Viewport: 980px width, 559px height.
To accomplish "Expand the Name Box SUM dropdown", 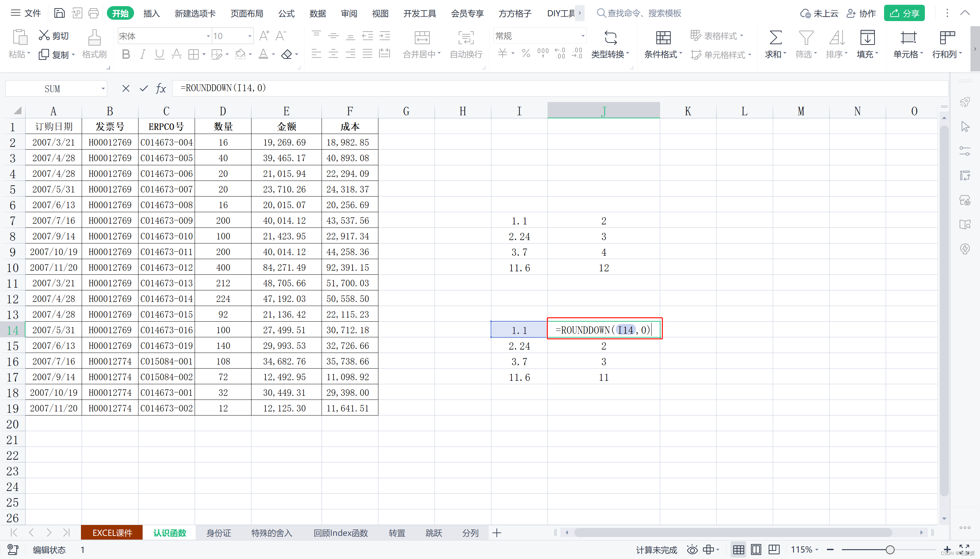I will 103,89.
